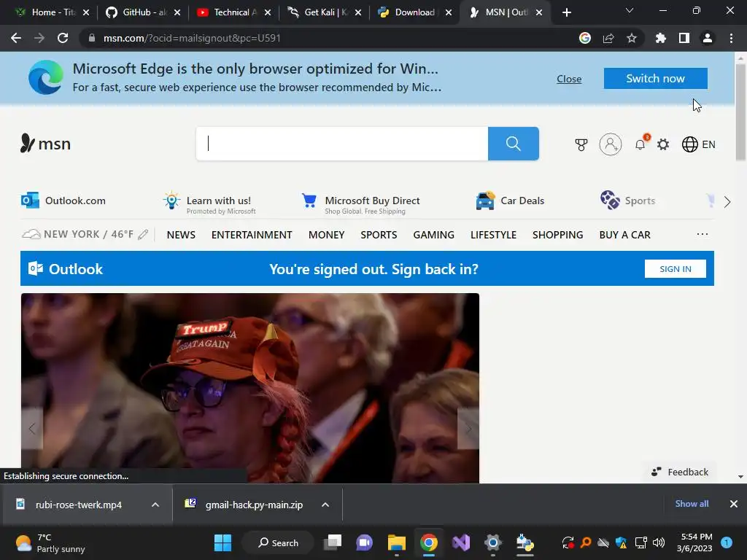Open Outlook.com shortcut
This screenshot has height=560, width=747.
[x=63, y=201]
